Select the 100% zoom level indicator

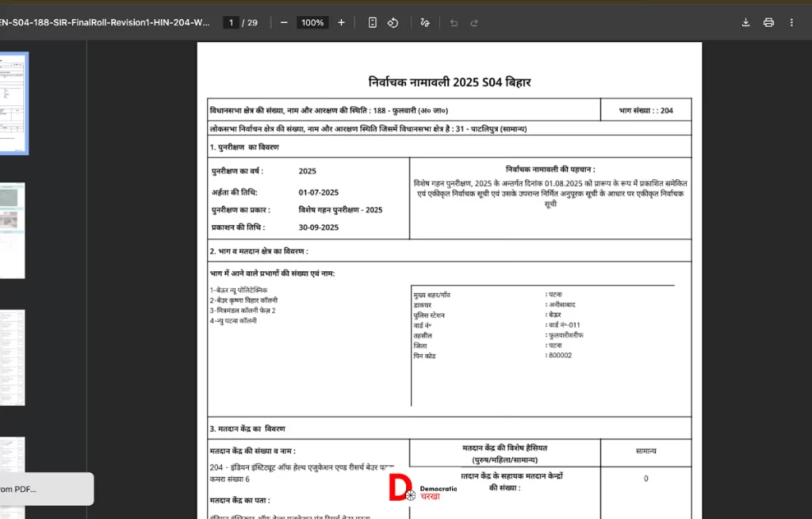click(x=312, y=22)
